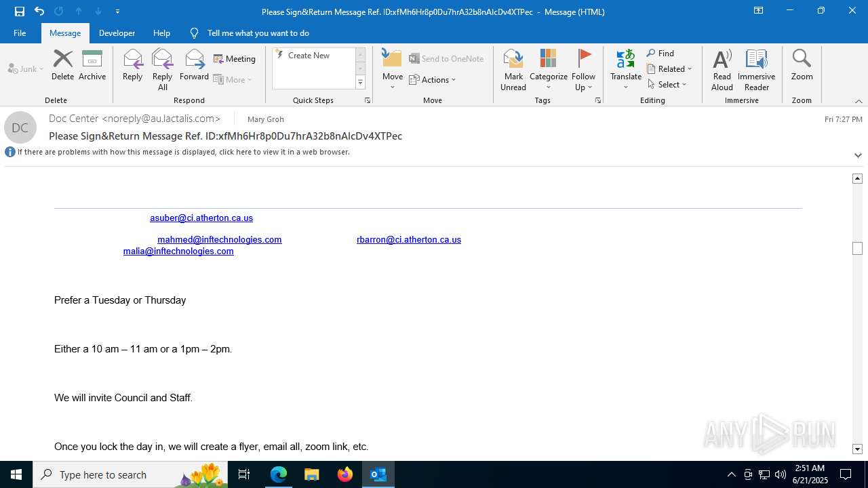Open the Actions dropdown
The image size is (868, 488).
433,79
